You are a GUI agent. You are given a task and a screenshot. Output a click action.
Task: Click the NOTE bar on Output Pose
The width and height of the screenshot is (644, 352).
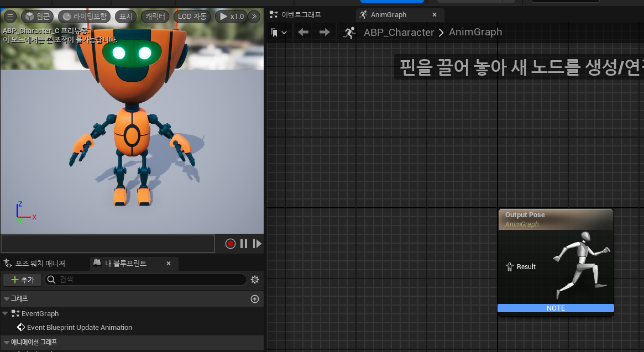(x=556, y=308)
